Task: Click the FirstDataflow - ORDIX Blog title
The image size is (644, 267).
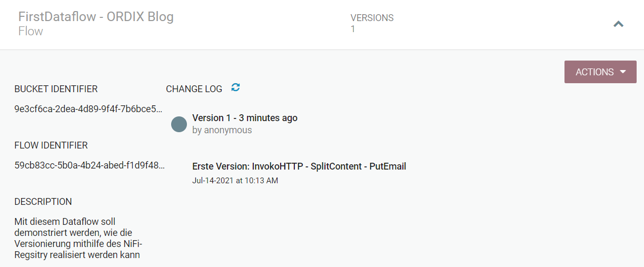Action: pyautogui.click(x=96, y=17)
